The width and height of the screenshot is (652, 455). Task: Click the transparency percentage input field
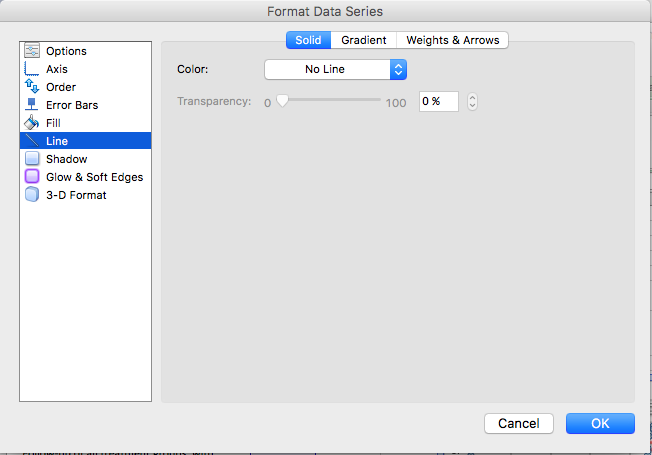coord(438,101)
